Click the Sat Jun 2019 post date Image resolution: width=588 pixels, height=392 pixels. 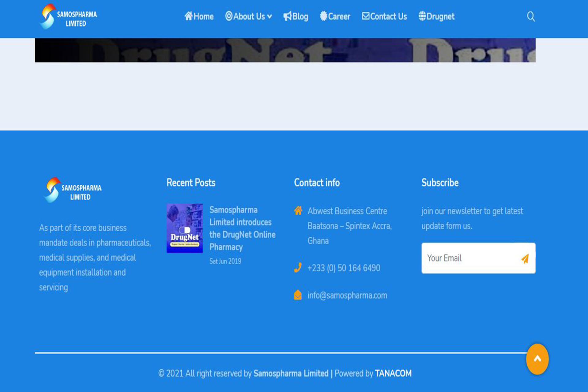[x=225, y=261]
